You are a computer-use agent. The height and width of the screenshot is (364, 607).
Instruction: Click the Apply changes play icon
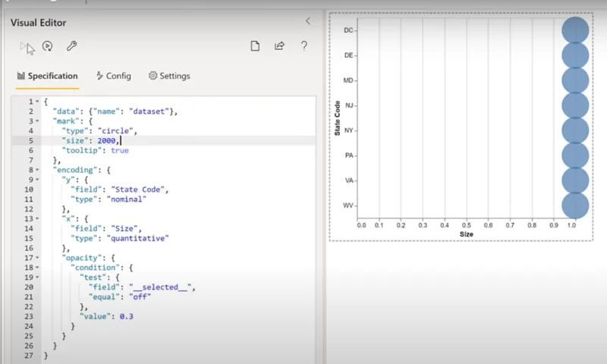point(23,46)
